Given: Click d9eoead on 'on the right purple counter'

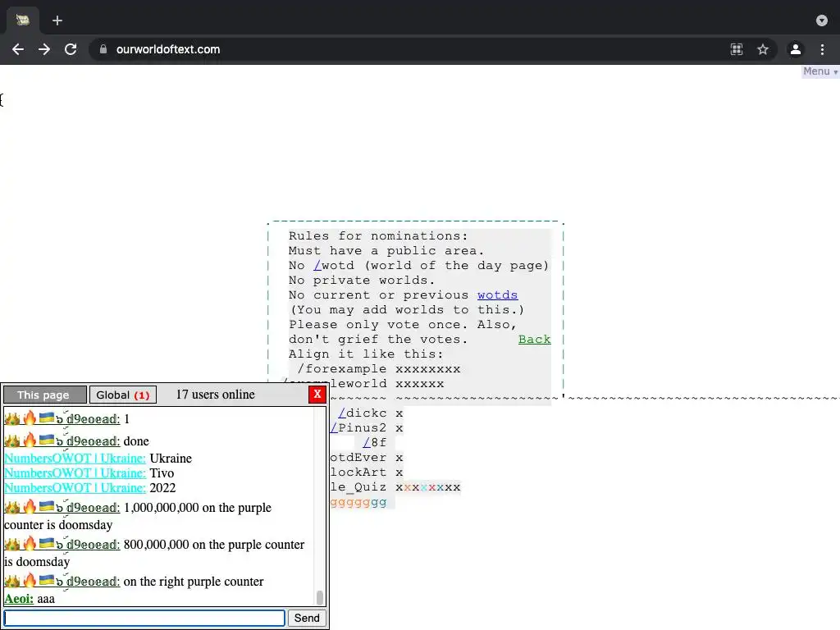Looking at the screenshot, I should [x=94, y=582].
